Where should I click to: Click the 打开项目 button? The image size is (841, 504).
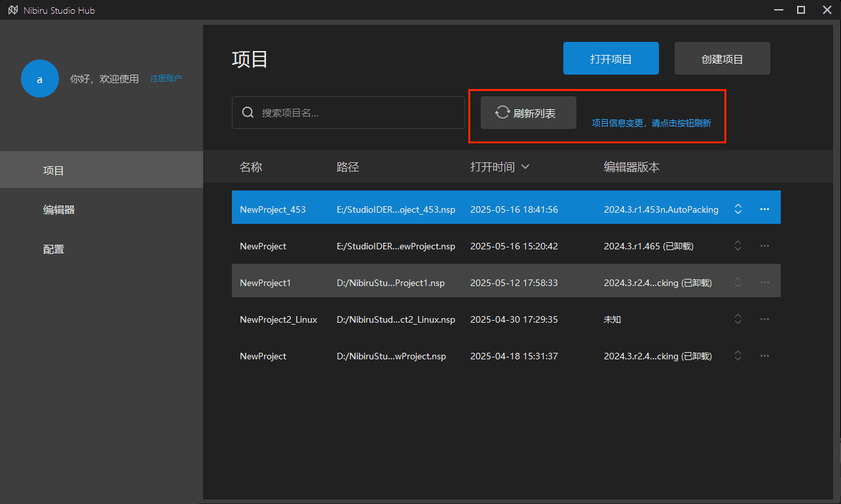point(610,59)
